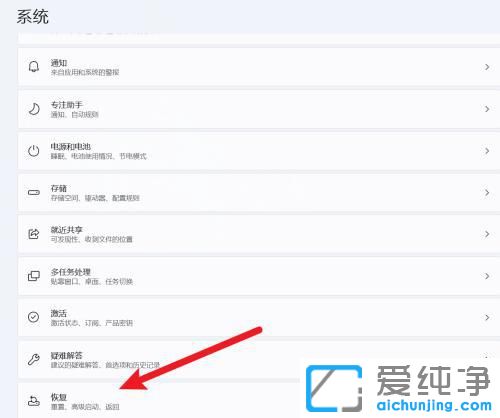This screenshot has height=418, width=500.
Task: Click the notifications bell icon
Action: [x=34, y=67]
